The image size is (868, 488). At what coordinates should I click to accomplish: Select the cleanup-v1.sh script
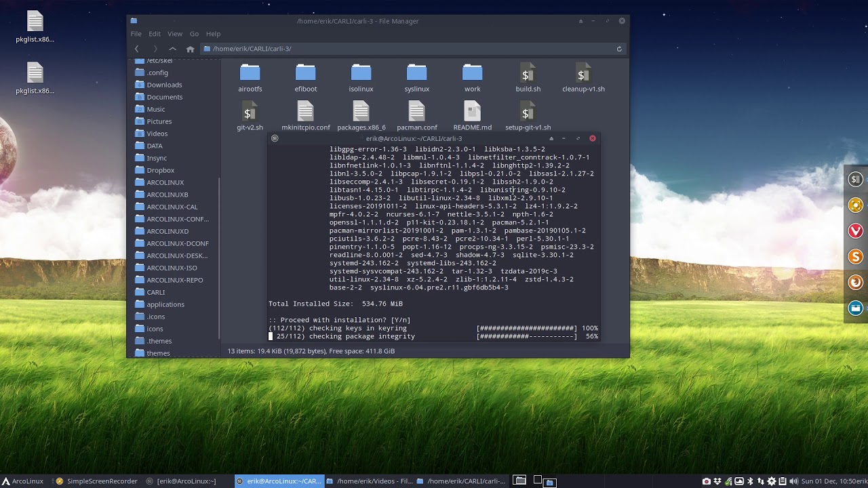coord(583,78)
